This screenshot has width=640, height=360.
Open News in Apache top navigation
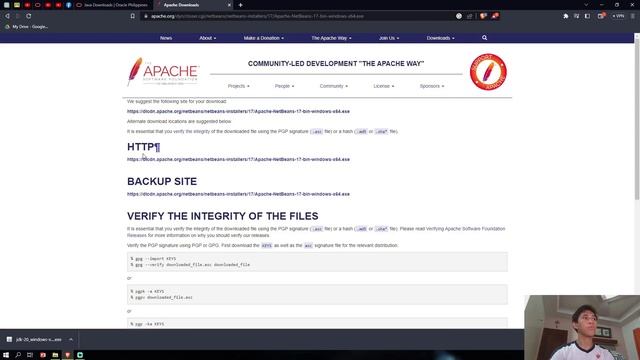(x=166, y=38)
